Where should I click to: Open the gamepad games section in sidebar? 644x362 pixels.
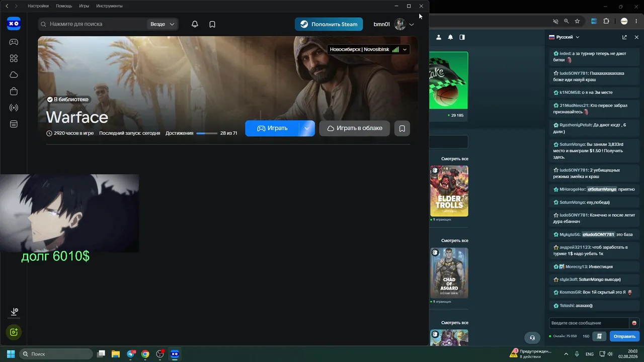pyautogui.click(x=14, y=42)
